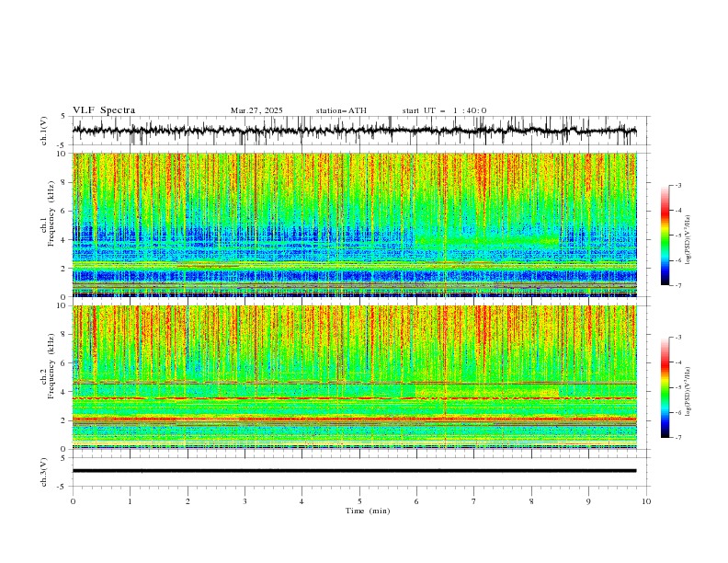The image size is (728, 563).
Task: Click the 'ch.1(V)' waveform axis label
Action: 44,131
